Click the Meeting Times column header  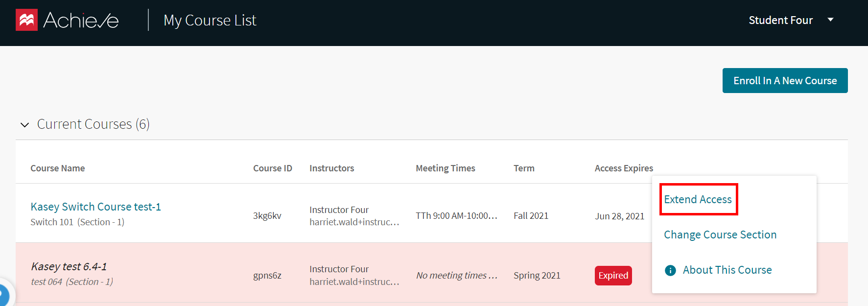click(445, 168)
